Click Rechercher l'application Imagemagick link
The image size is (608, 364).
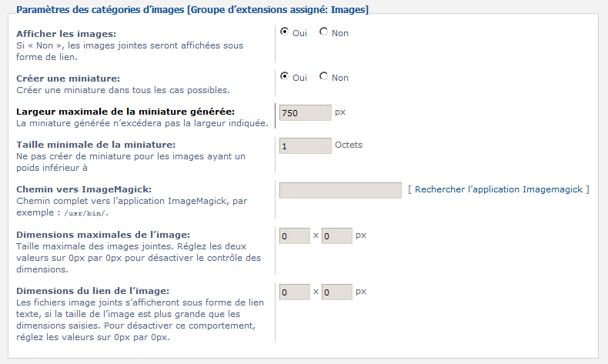coord(498,189)
